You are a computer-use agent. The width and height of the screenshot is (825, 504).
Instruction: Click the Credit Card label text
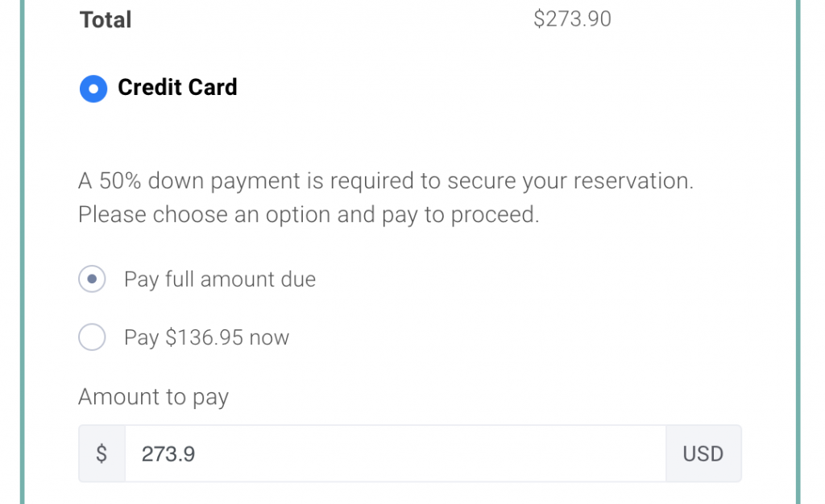click(x=177, y=87)
